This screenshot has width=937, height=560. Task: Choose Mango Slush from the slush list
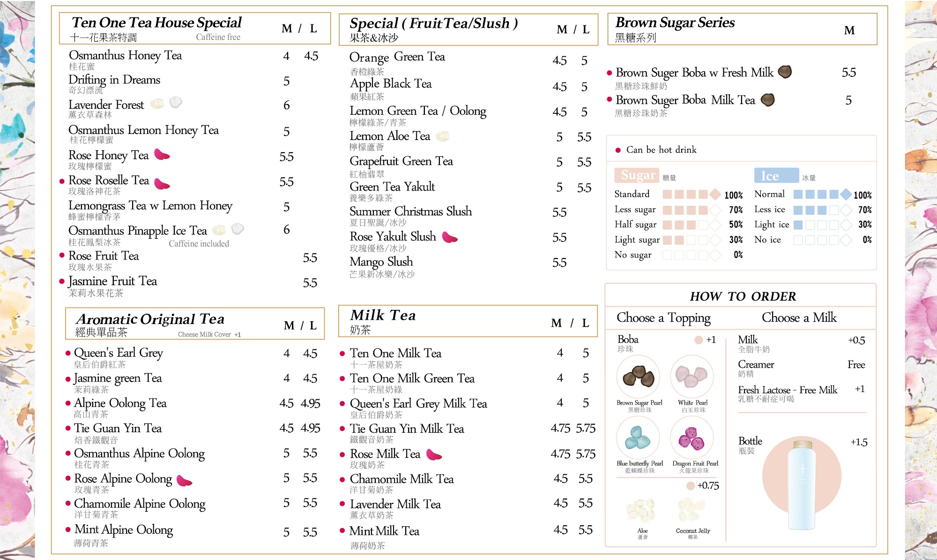pos(381,262)
